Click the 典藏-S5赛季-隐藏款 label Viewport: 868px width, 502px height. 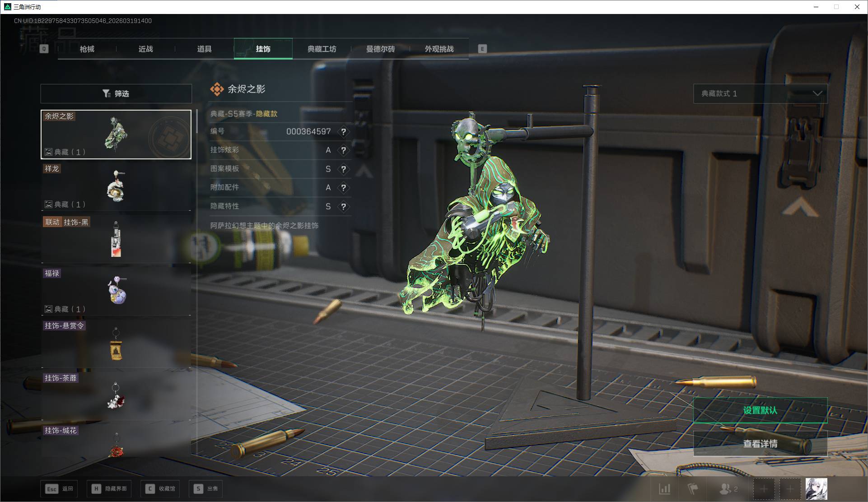(x=244, y=114)
